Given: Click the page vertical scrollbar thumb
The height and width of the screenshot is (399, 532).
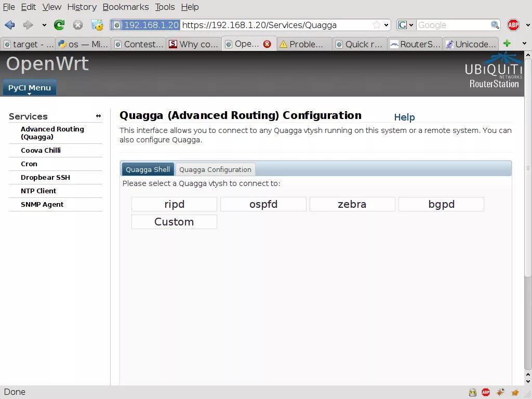Looking at the screenshot, I should (528, 168).
